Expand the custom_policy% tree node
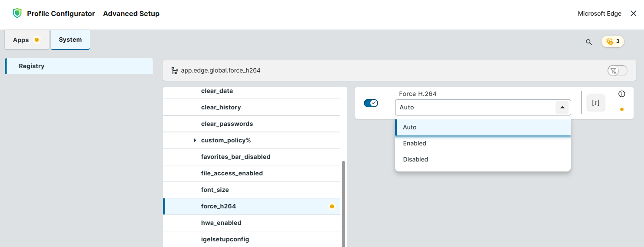 pyautogui.click(x=195, y=140)
